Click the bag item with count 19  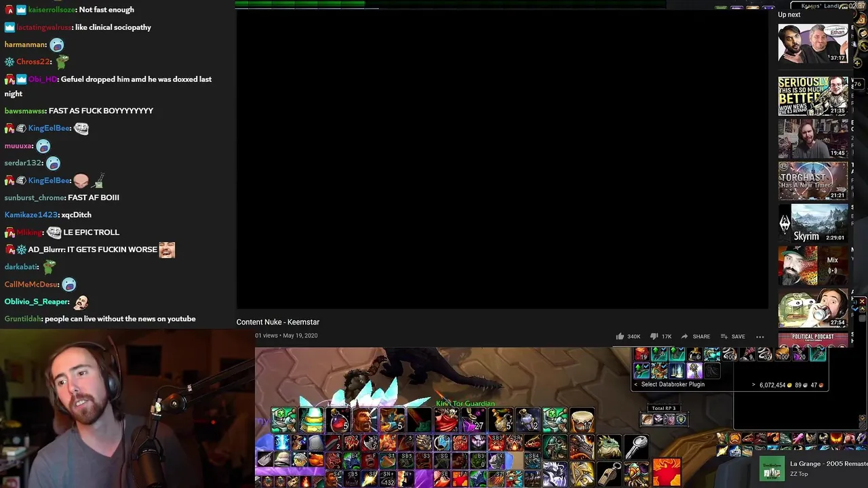(x=642, y=354)
